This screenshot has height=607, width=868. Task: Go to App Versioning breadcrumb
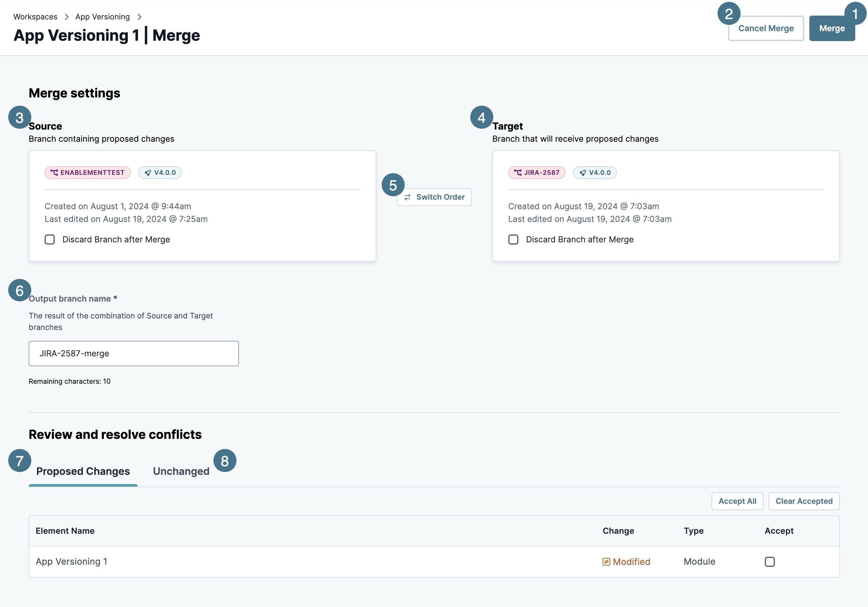[x=103, y=17]
